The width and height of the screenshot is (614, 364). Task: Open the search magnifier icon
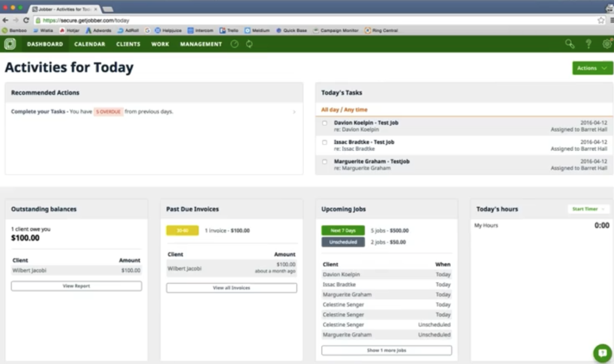point(570,44)
